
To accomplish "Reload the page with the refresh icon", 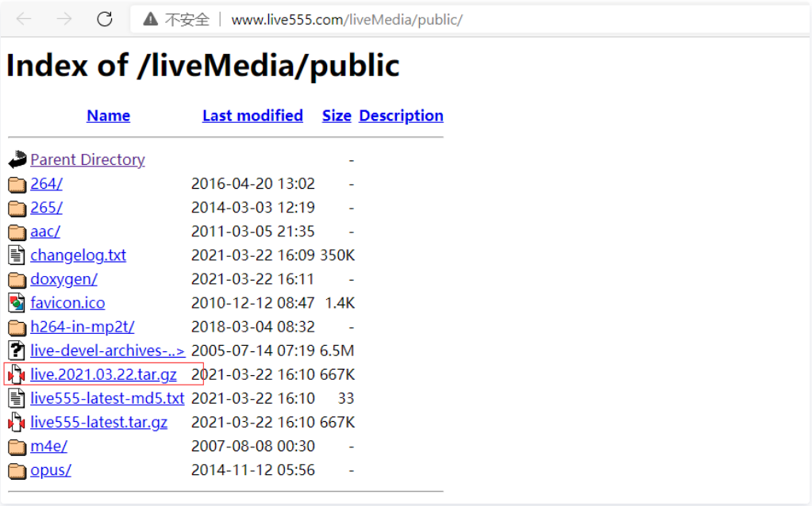I will point(105,20).
